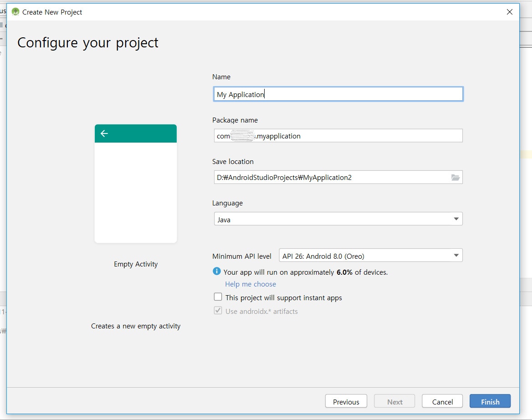Click the "Configure your project" heading
The image size is (532, 420).
point(88,43)
